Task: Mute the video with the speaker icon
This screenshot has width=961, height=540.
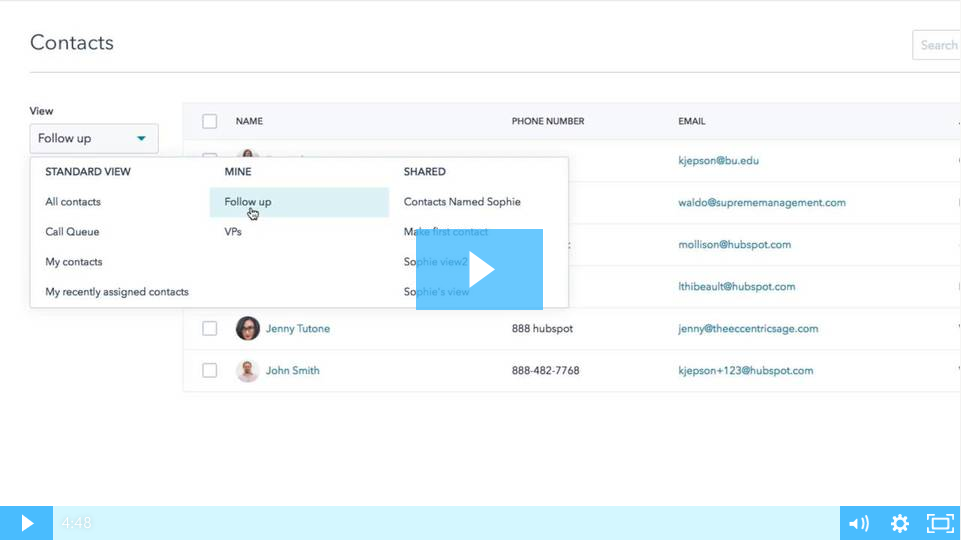Action: [x=858, y=523]
